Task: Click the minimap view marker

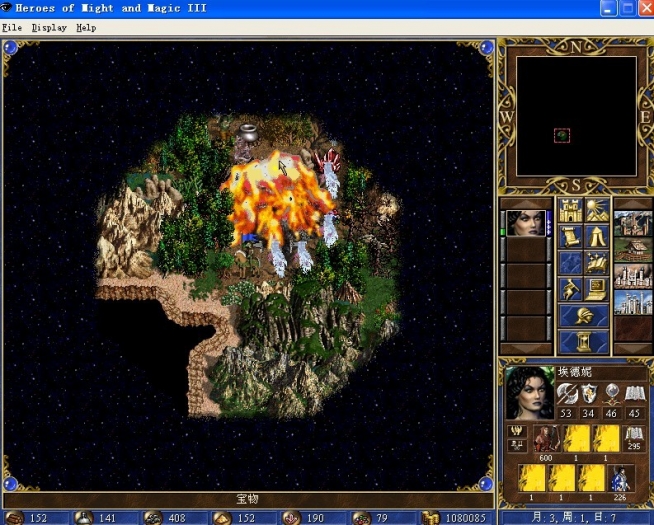Action: (x=562, y=136)
